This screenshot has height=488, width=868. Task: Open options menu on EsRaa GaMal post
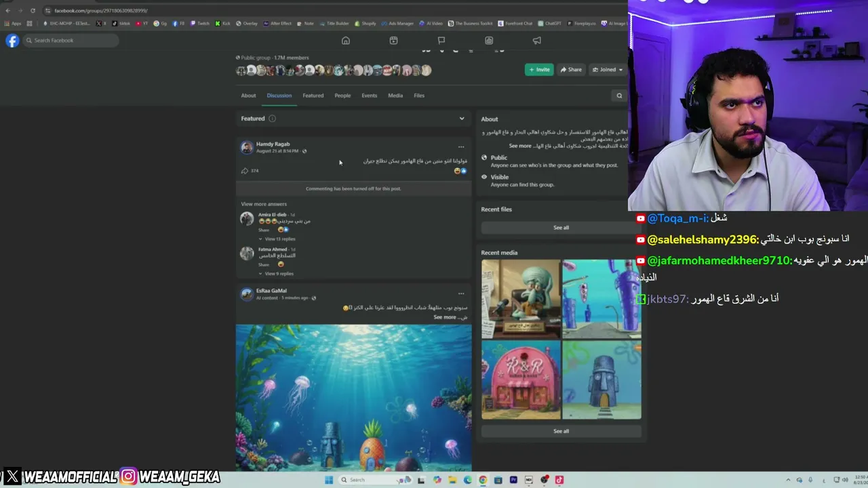(x=461, y=293)
